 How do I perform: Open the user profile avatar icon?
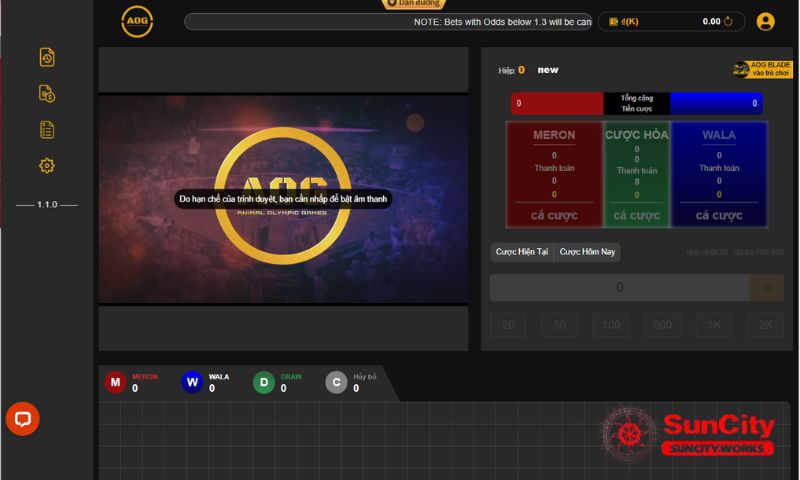(x=765, y=21)
